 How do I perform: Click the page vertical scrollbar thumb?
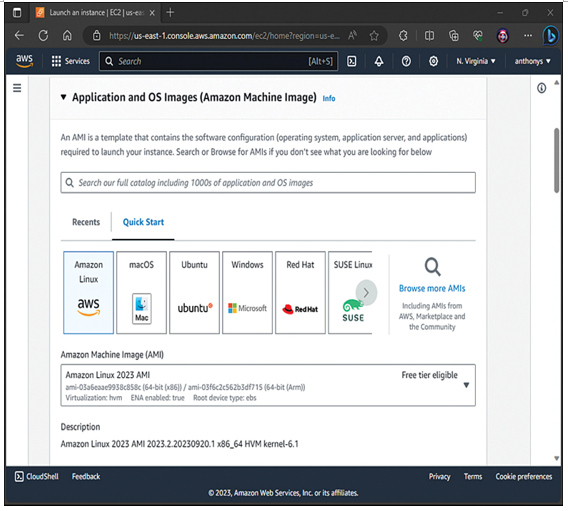click(556, 160)
